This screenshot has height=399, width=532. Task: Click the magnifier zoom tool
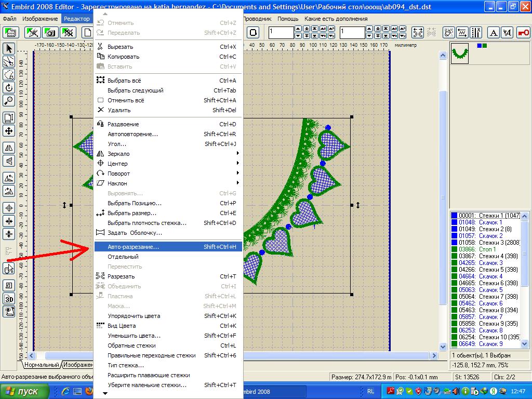9,101
